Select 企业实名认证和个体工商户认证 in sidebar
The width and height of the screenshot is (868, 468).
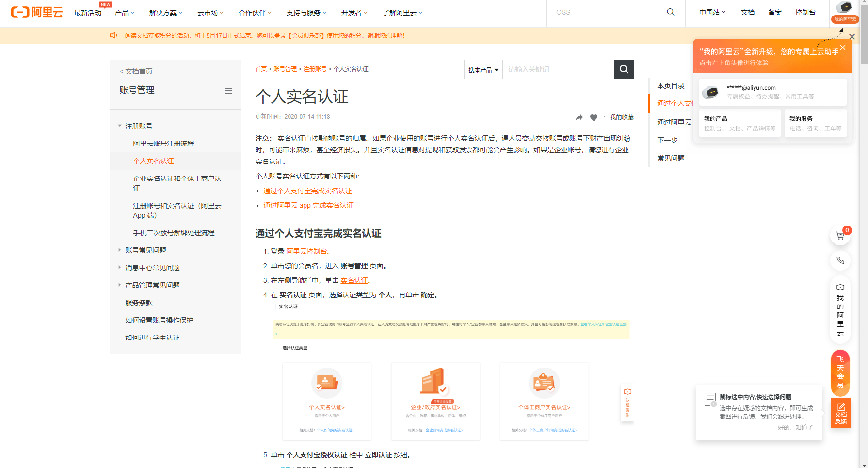[x=177, y=183]
